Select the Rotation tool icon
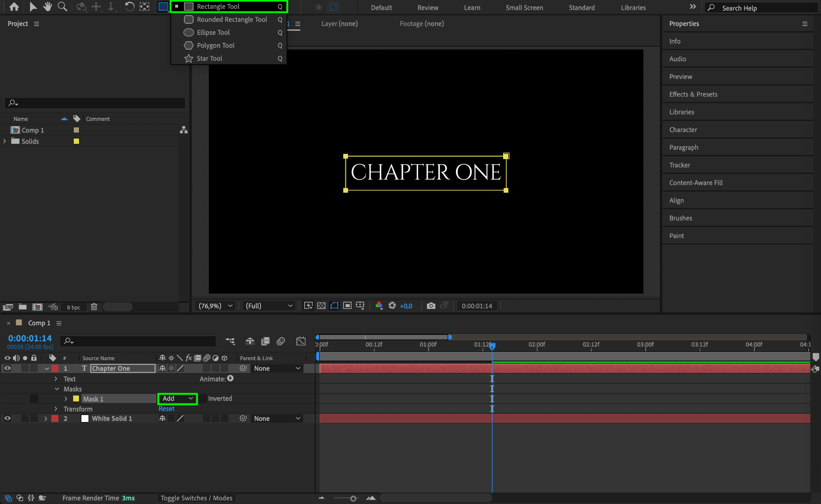The image size is (821, 504). [x=129, y=6]
